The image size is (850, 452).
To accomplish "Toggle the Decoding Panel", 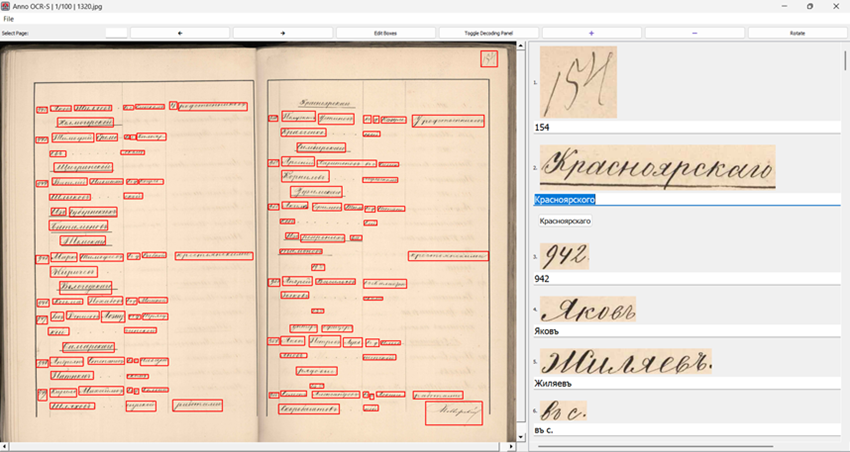I will click(488, 33).
